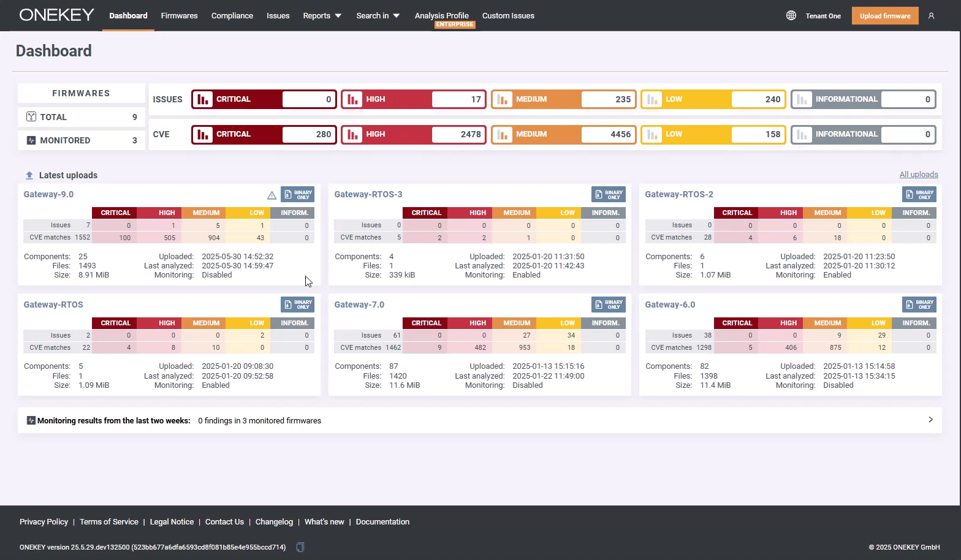Follow the All uploads link
The image size is (961, 560).
[x=918, y=175]
